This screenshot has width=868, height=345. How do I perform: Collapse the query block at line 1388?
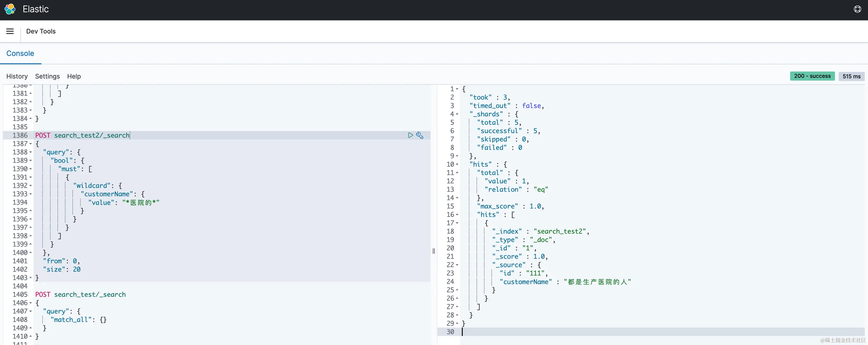tap(31, 152)
